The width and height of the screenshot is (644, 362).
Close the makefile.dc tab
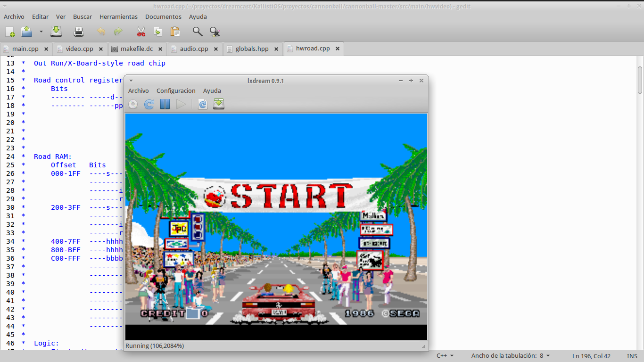click(x=160, y=49)
